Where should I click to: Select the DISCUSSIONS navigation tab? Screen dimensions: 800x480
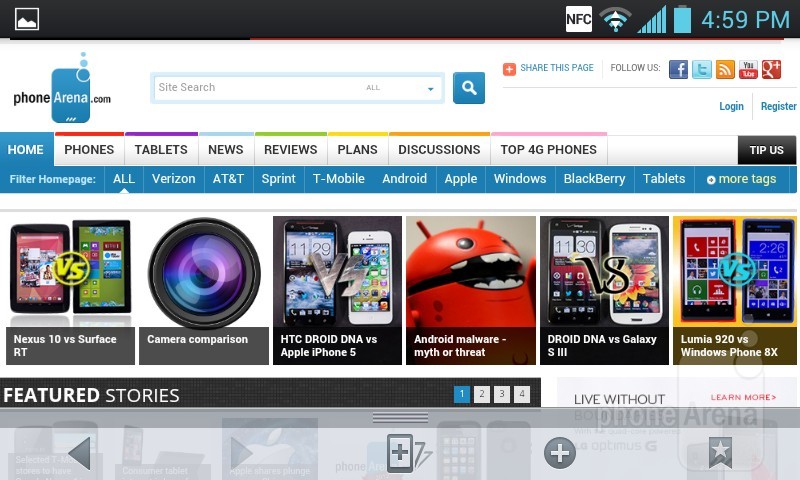(x=439, y=149)
